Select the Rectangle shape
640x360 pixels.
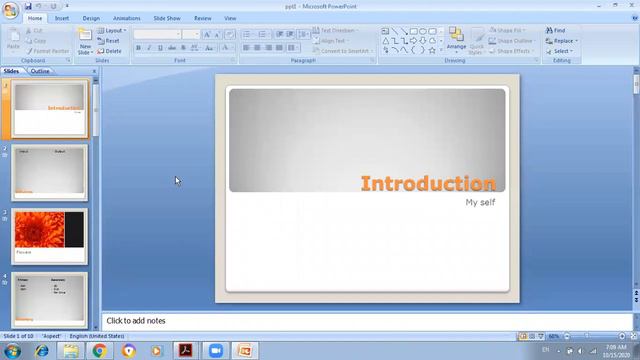413,31
